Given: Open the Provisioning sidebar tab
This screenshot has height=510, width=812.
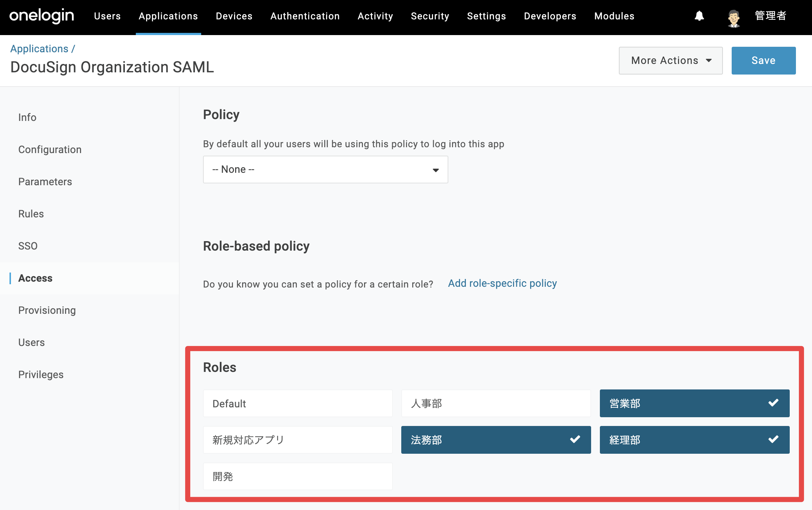Looking at the screenshot, I should [47, 310].
